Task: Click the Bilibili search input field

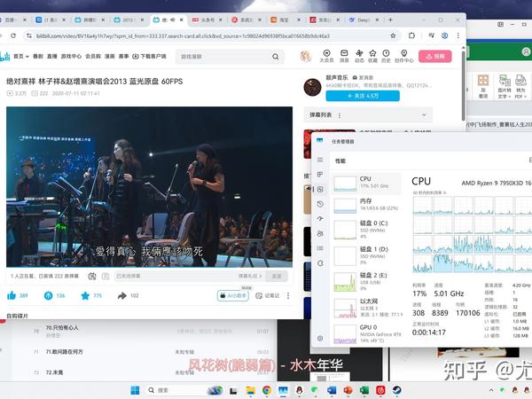Action: pos(224,57)
